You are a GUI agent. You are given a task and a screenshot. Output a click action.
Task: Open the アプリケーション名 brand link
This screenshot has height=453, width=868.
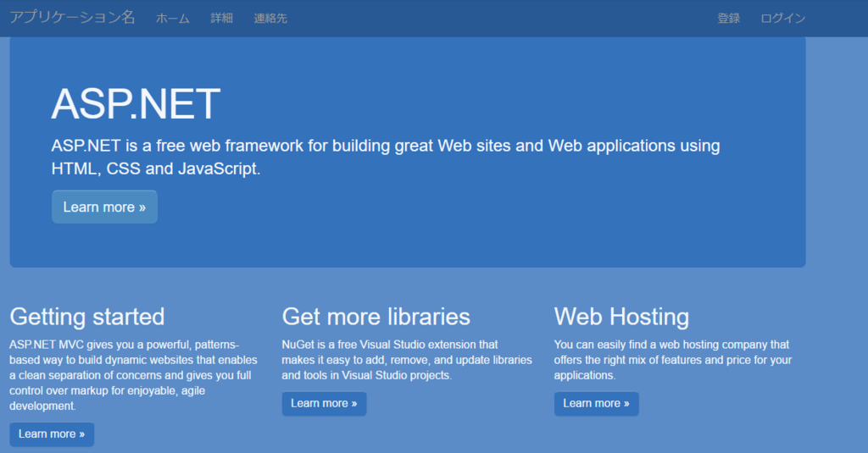point(73,18)
